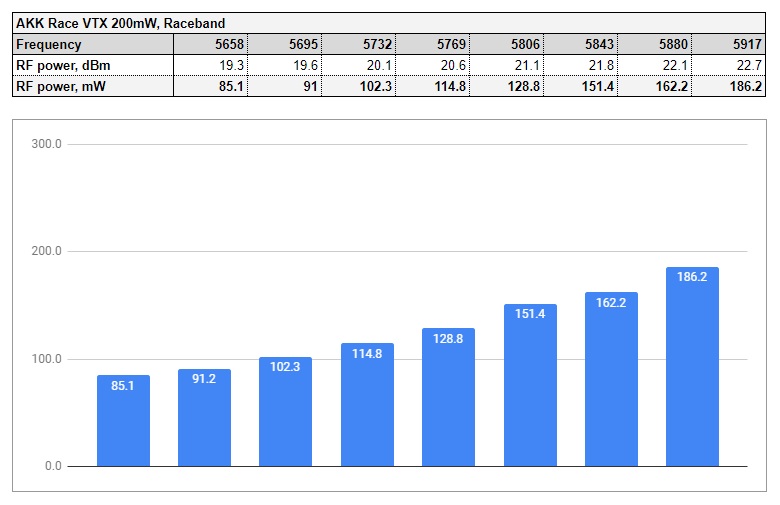Select the mW table cell 151.4
The height and width of the screenshot is (505, 780).
tap(581, 86)
